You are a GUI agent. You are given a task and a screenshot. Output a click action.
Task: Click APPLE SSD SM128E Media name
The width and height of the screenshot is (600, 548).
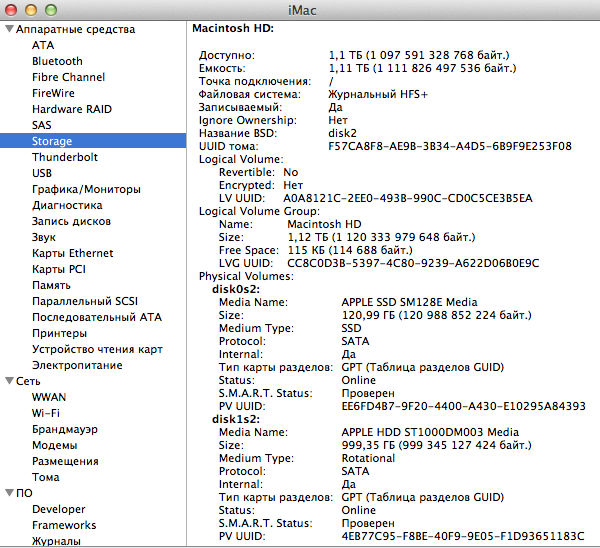(x=409, y=302)
